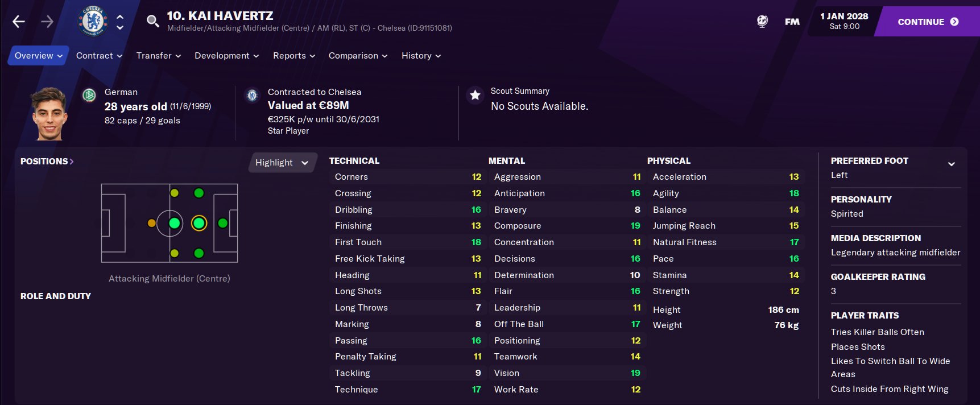
Task: Click the German national team badge
Action: [89, 95]
